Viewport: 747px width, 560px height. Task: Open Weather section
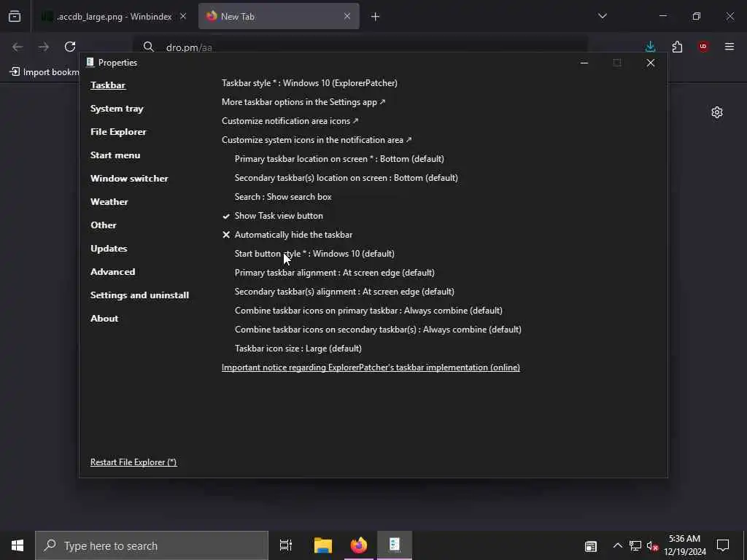click(x=109, y=202)
